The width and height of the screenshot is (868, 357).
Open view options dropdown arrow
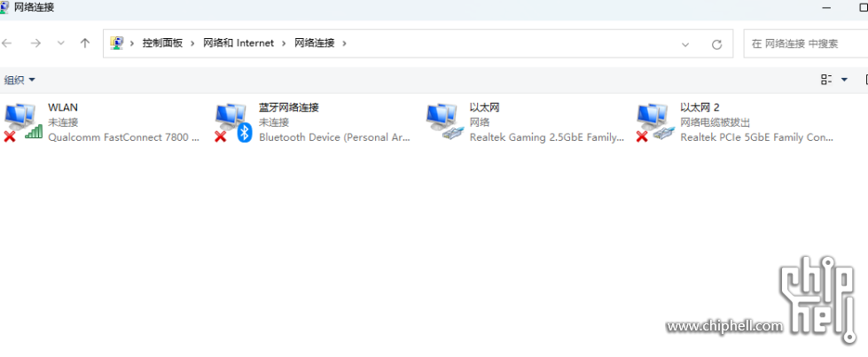coord(844,80)
